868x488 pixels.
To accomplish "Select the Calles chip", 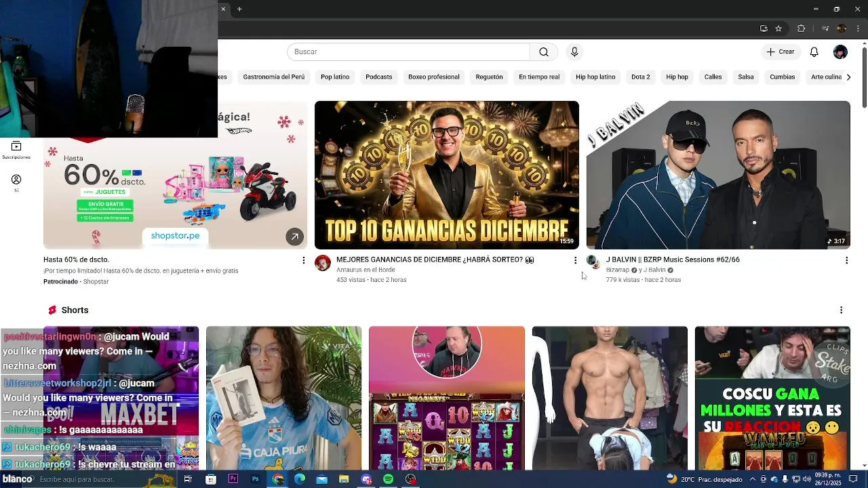I will [713, 77].
